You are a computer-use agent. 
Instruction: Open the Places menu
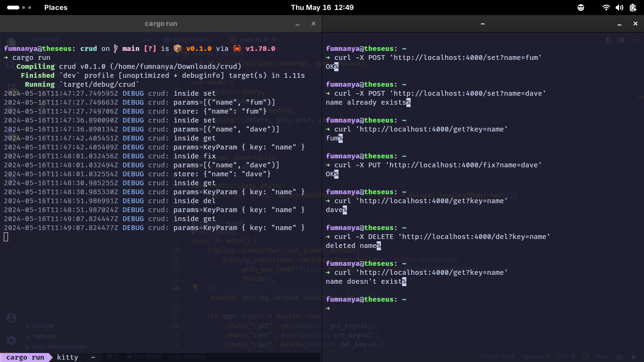[56, 7]
